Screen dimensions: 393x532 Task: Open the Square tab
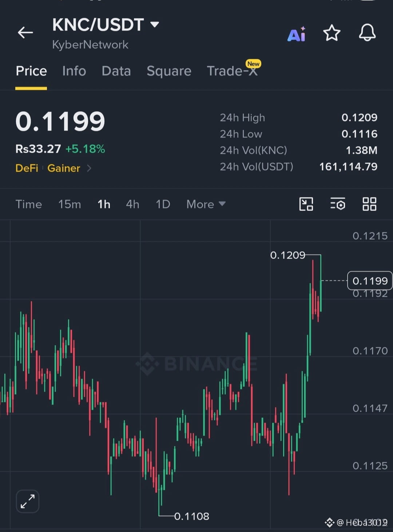[x=169, y=71]
